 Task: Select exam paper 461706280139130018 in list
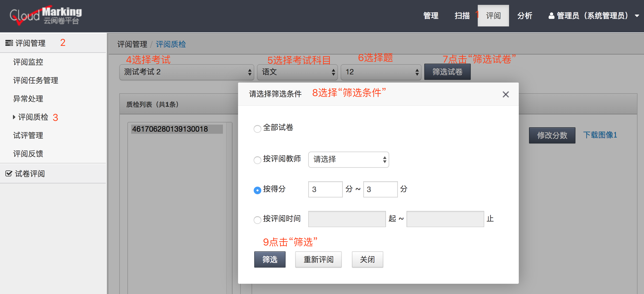pos(176,129)
